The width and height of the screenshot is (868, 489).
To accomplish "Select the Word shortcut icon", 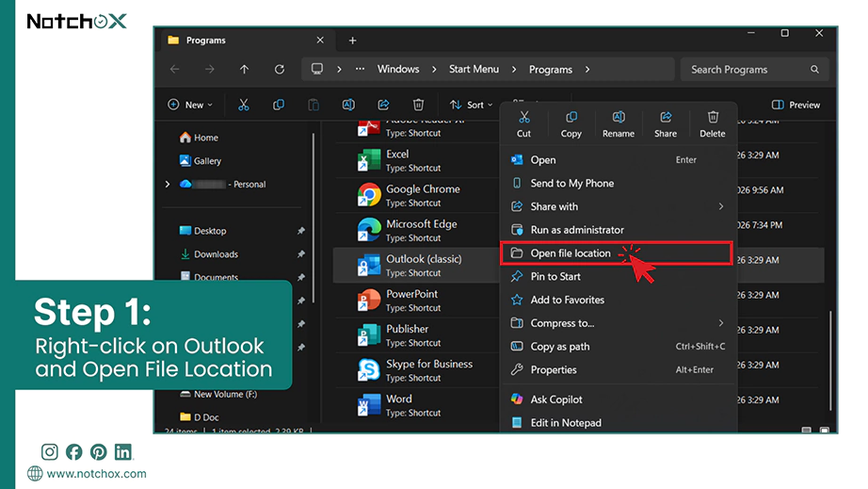I will click(x=369, y=405).
